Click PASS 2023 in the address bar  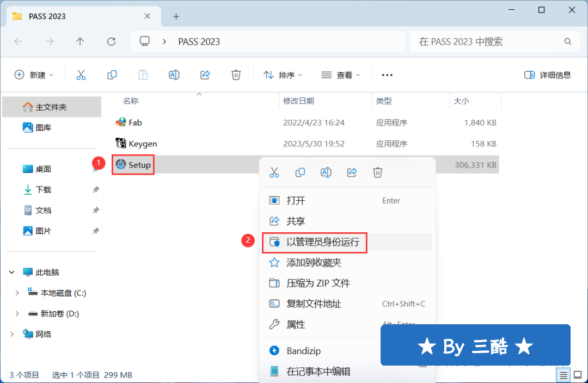pyautogui.click(x=199, y=41)
